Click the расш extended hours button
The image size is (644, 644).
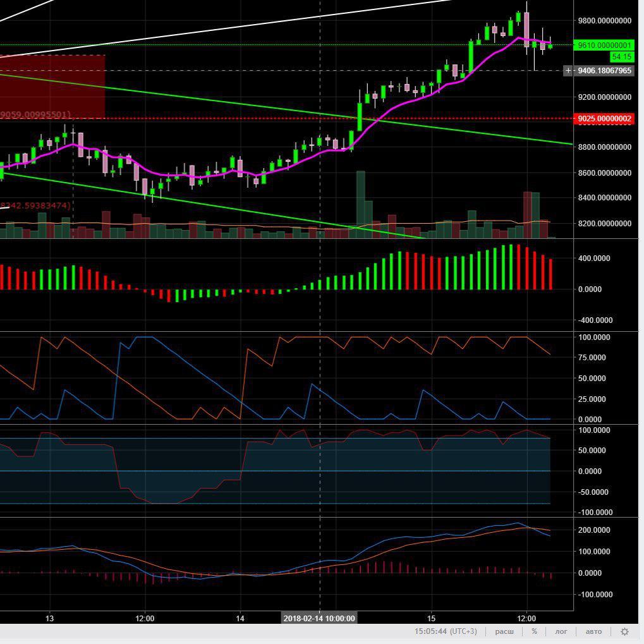[504, 631]
